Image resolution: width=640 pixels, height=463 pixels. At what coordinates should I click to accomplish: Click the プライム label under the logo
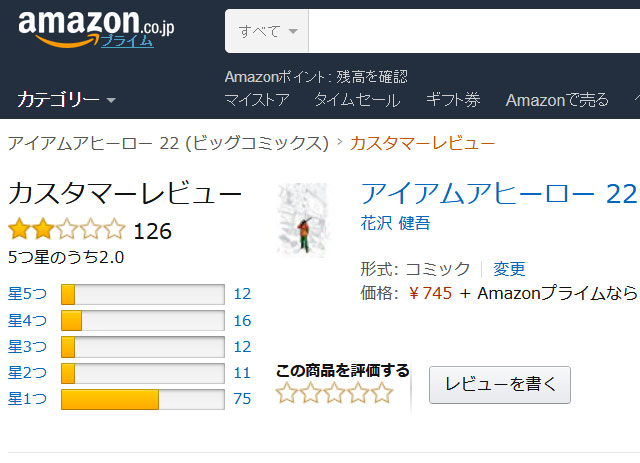coord(127,41)
